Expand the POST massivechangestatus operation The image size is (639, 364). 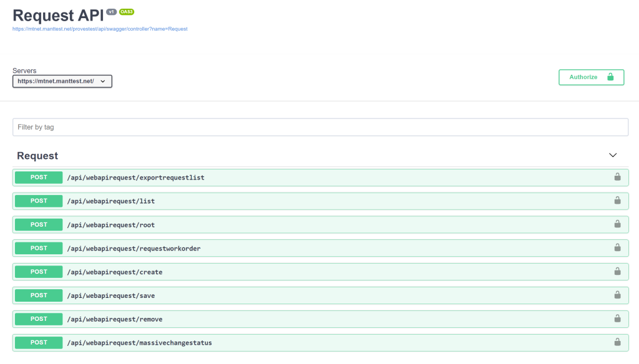click(320, 343)
